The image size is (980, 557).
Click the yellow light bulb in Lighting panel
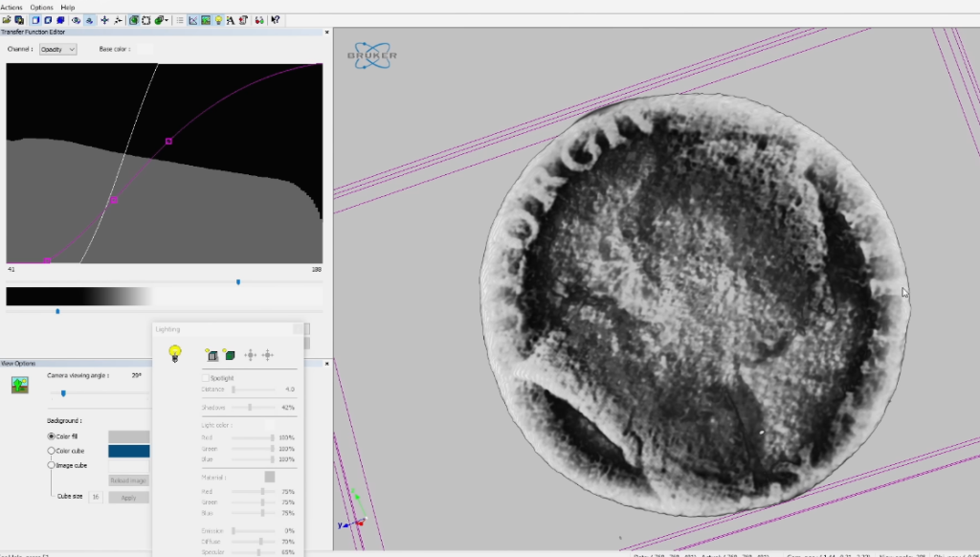175,353
